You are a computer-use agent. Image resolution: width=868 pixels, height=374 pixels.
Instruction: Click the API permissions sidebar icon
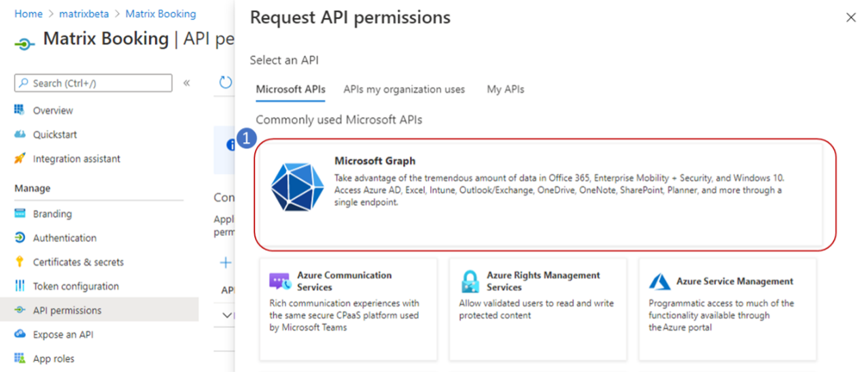pyautogui.click(x=19, y=310)
